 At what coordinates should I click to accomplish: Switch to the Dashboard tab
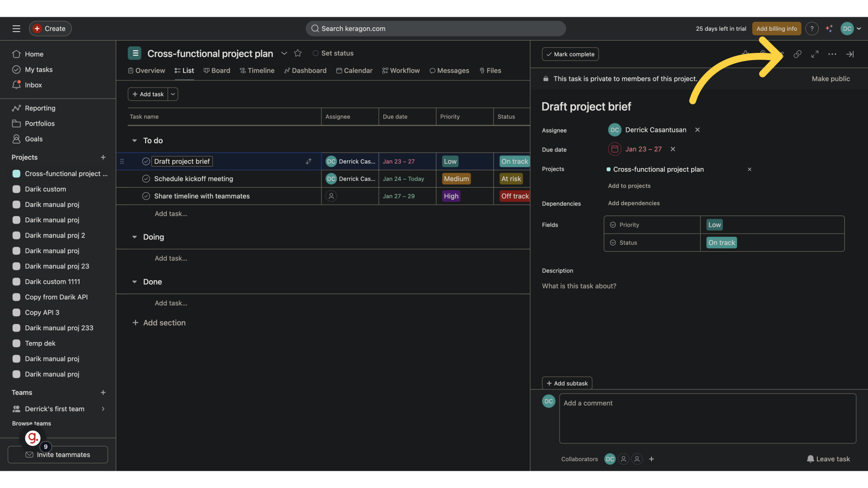tap(305, 70)
